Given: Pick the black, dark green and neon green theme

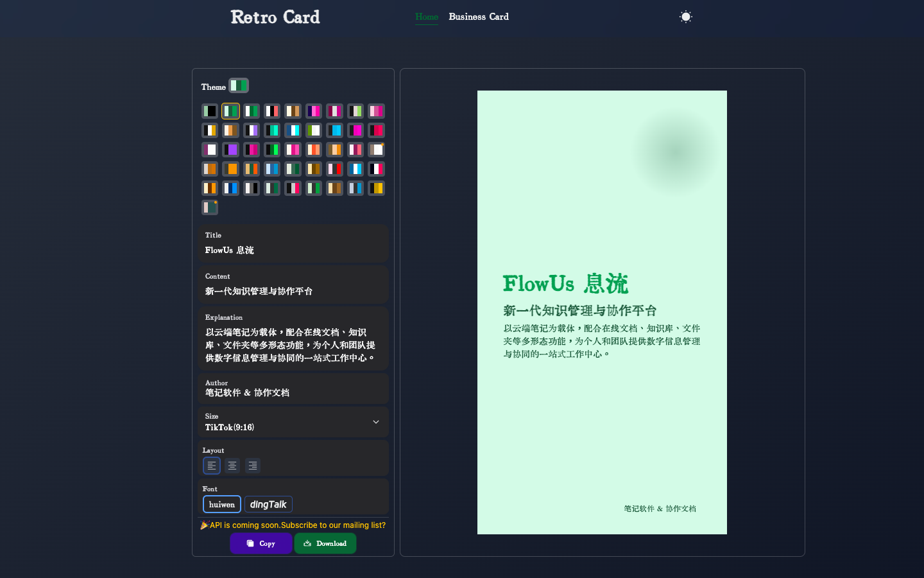Looking at the screenshot, I should pos(272,150).
